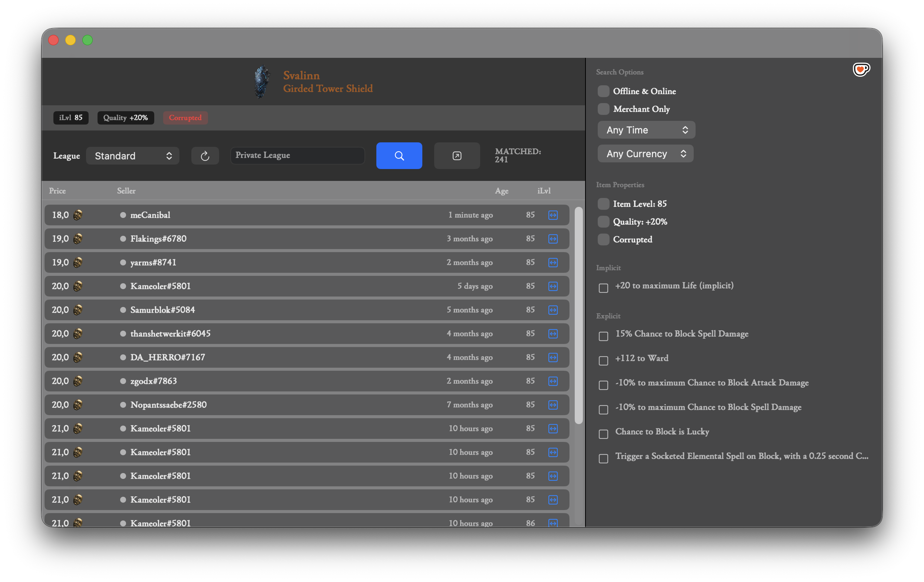Select seller name Nopantssaebe#2580

(168, 405)
